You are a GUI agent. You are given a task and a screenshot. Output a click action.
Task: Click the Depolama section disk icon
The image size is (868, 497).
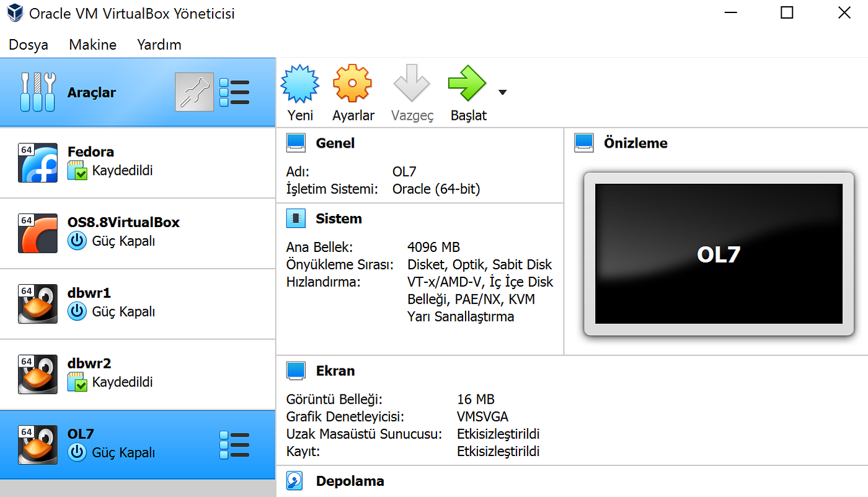pyautogui.click(x=295, y=481)
